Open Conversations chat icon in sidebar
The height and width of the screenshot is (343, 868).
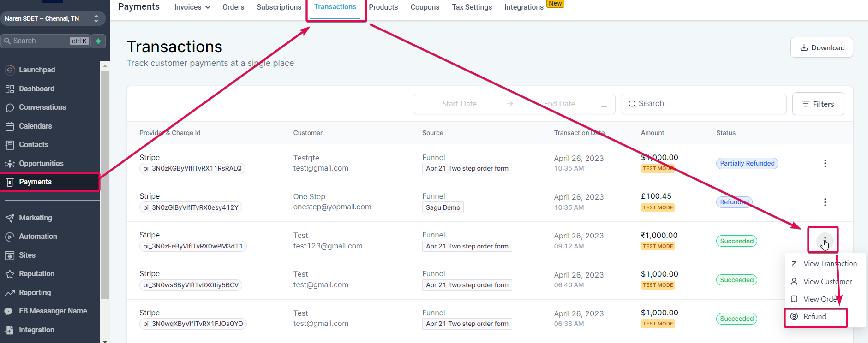tap(10, 107)
